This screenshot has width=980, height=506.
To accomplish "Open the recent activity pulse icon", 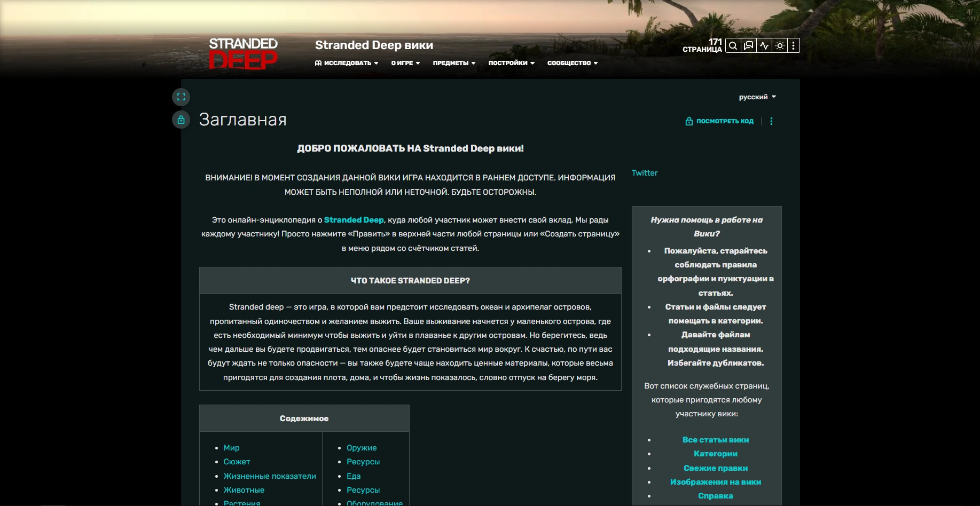I will pos(764,46).
